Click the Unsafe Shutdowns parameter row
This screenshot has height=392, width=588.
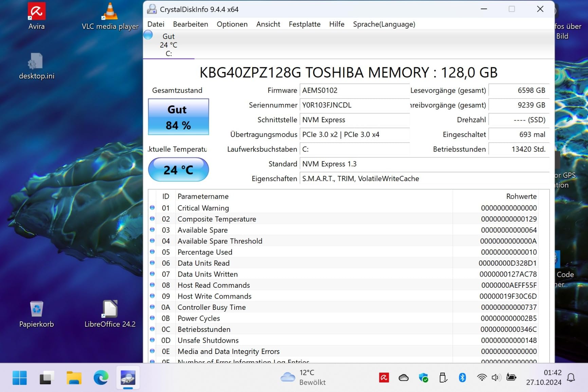point(344,340)
